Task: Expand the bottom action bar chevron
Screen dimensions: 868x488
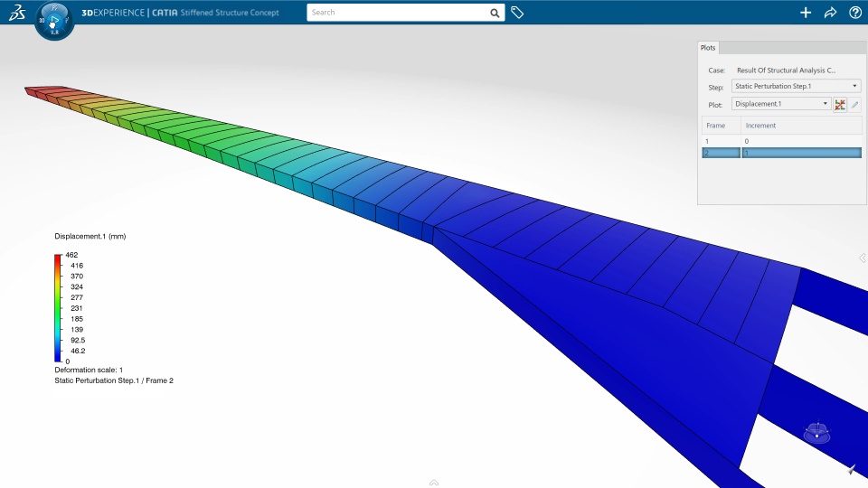Action: 434,483
